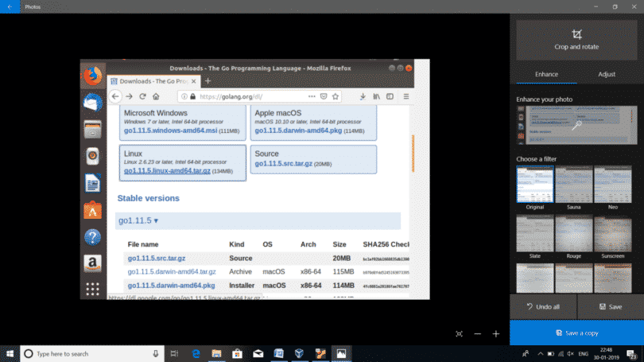The image size is (644, 362).
Task: Click the pictured go1.11.5.src.tar.gz table link
Action: click(157, 259)
